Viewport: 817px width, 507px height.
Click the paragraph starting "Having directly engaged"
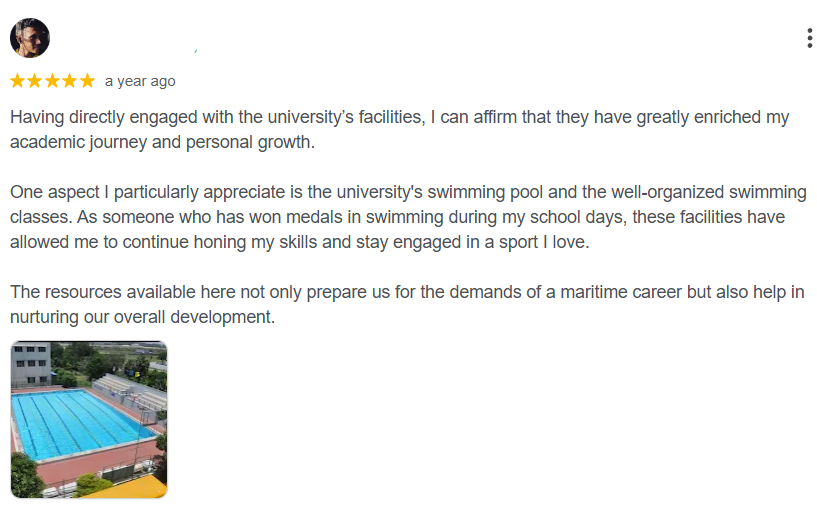pyautogui.click(x=400, y=129)
